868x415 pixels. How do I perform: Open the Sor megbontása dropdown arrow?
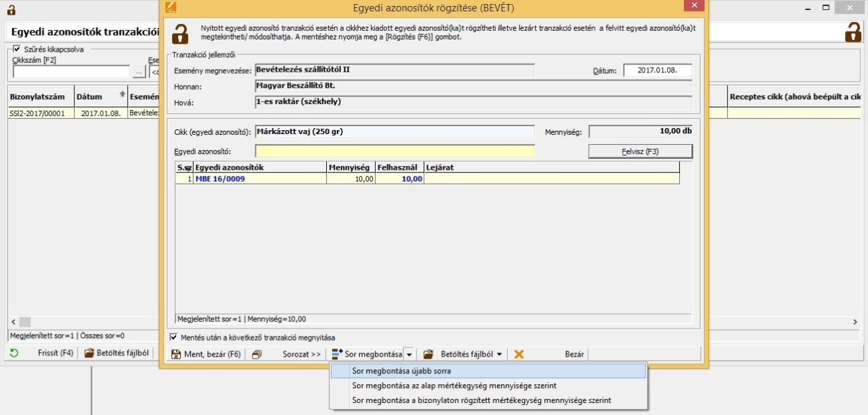pos(410,354)
